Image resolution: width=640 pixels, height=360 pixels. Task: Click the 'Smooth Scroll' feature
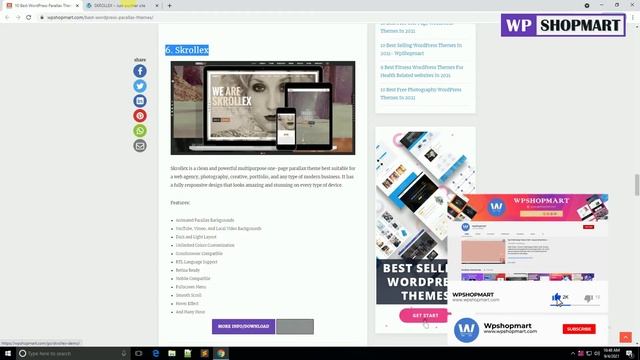pyautogui.click(x=189, y=295)
